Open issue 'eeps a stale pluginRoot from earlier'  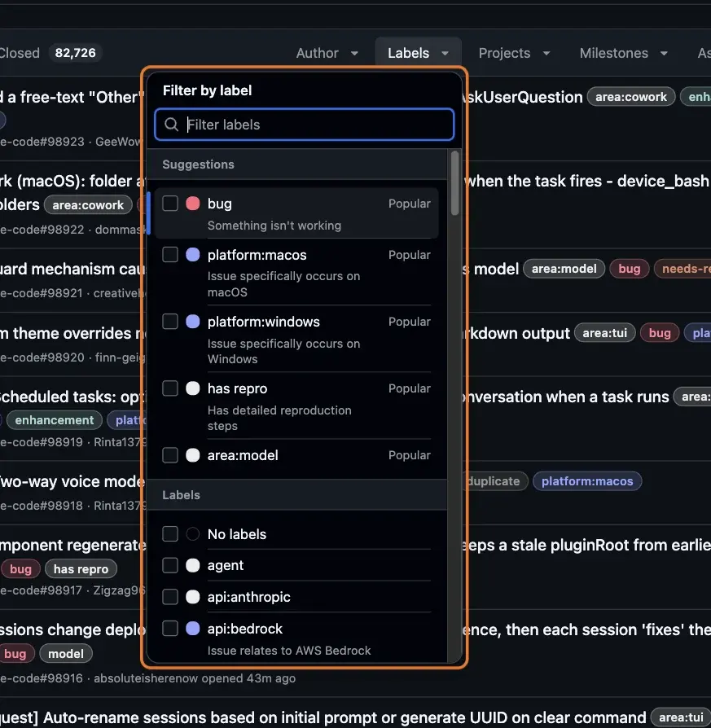coord(586,545)
